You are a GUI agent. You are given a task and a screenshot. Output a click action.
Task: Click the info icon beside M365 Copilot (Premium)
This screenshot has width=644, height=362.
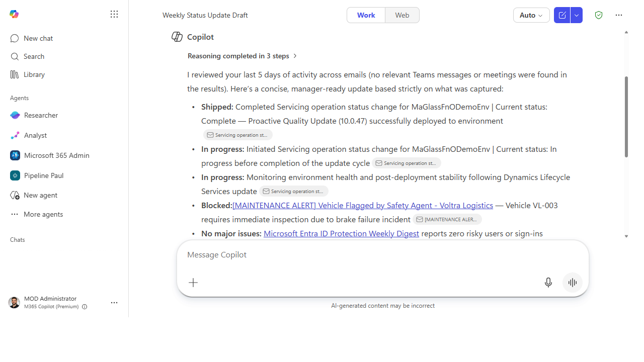tap(85, 307)
